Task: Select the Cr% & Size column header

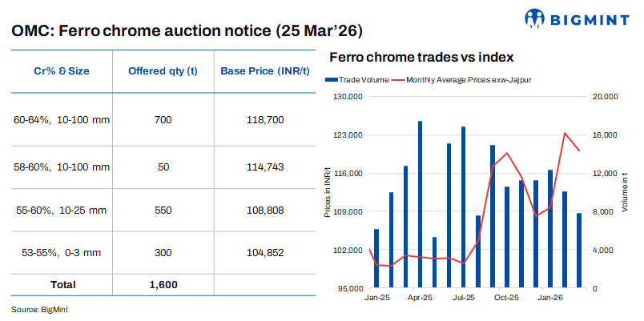Action: (x=62, y=70)
